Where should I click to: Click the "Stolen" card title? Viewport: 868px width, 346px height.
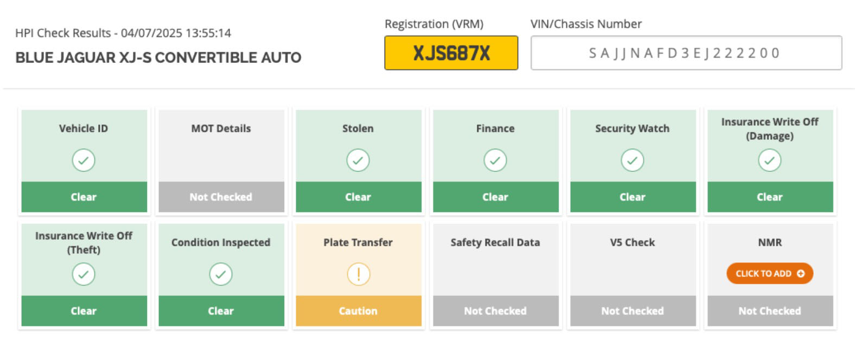click(358, 129)
